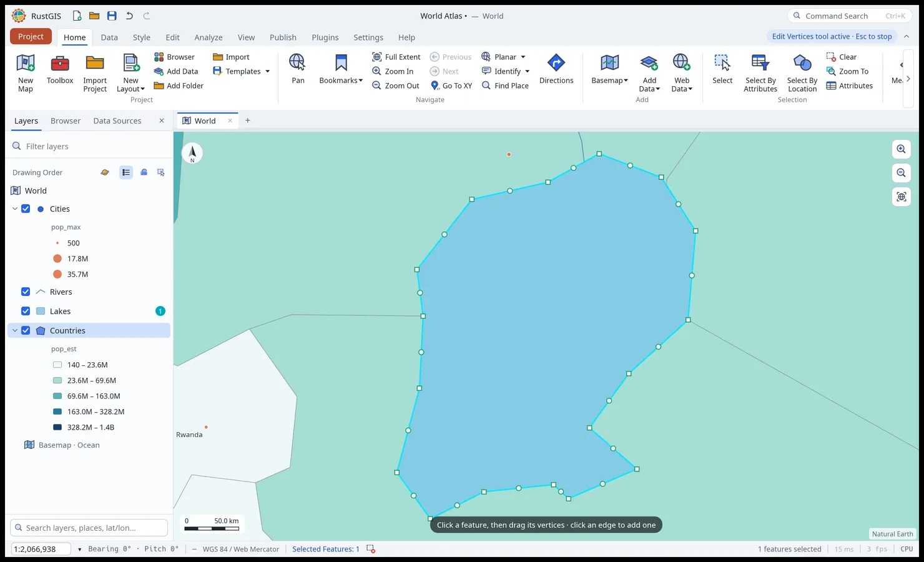Click the Search layers, places field
Image resolution: width=924 pixels, height=562 pixels.
click(x=89, y=528)
